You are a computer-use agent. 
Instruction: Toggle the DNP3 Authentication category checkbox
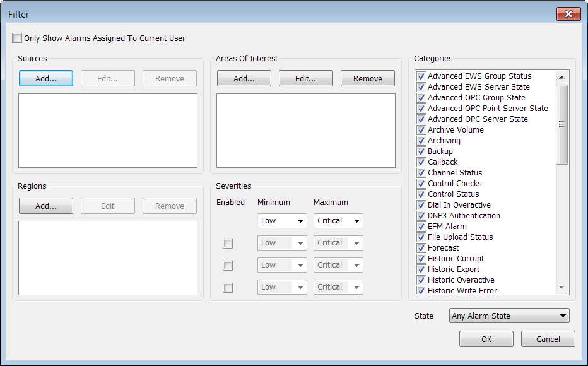click(422, 216)
